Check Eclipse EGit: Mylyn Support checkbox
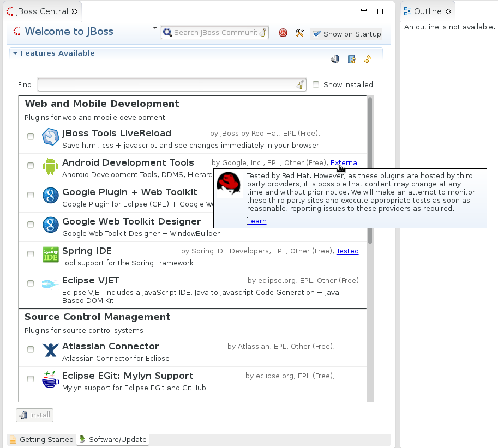Image resolution: width=498 pixels, height=448 pixels. click(31, 379)
